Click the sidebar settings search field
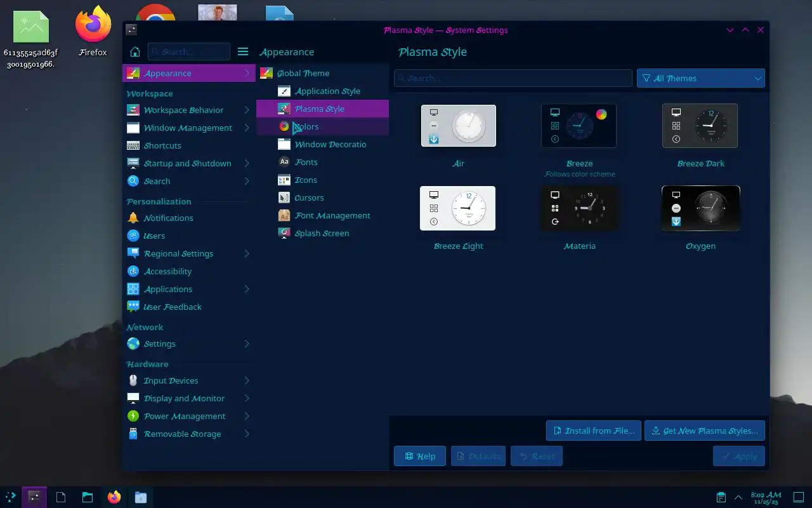The width and height of the screenshot is (812, 508). tap(189, 52)
